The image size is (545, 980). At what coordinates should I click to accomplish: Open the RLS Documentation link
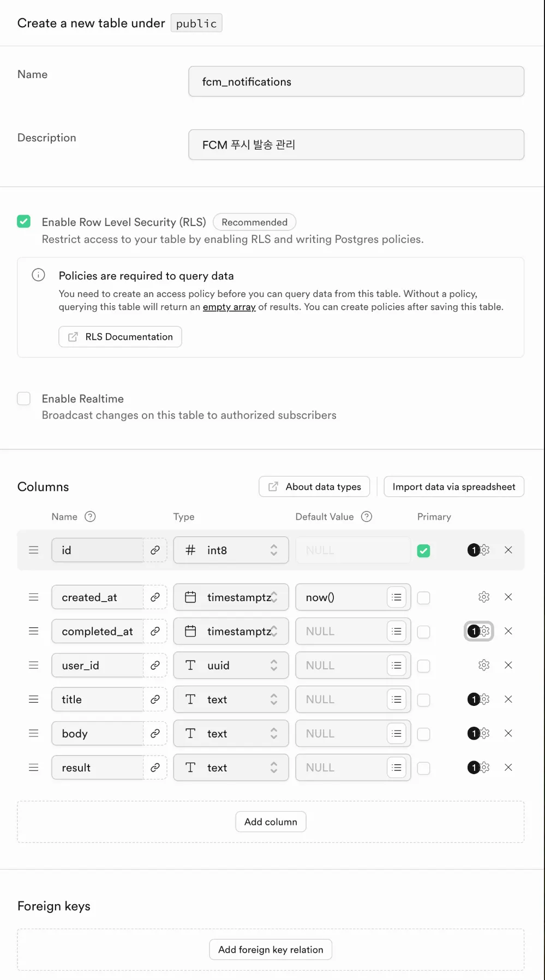click(x=120, y=337)
